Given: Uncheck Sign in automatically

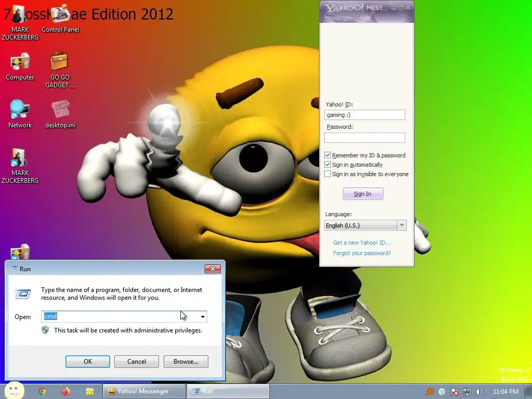Looking at the screenshot, I should (327, 165).
